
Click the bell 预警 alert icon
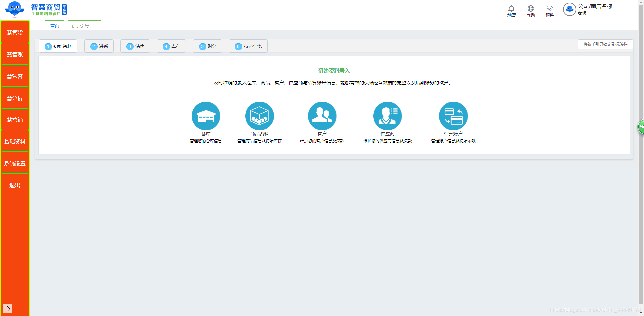coord(511,9)
